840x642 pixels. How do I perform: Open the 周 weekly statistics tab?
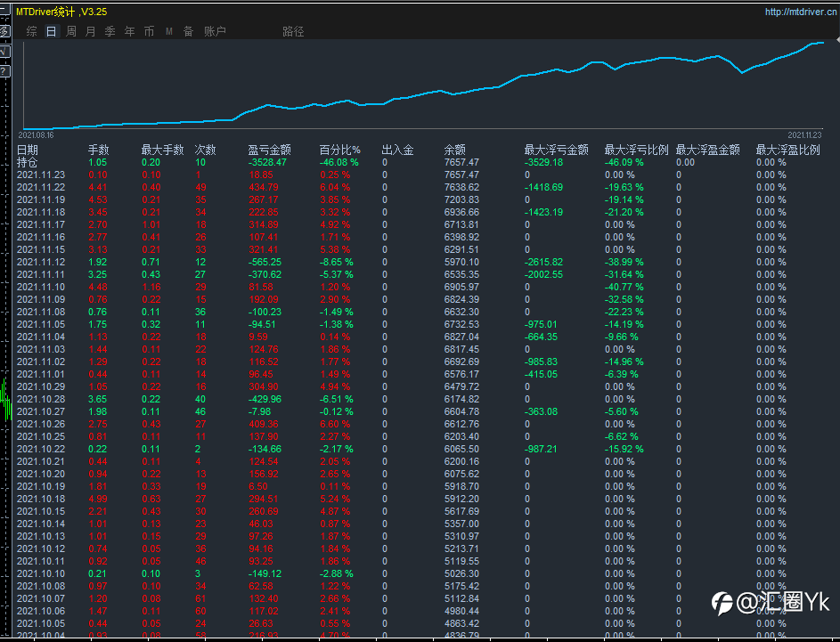pos(70,31)
